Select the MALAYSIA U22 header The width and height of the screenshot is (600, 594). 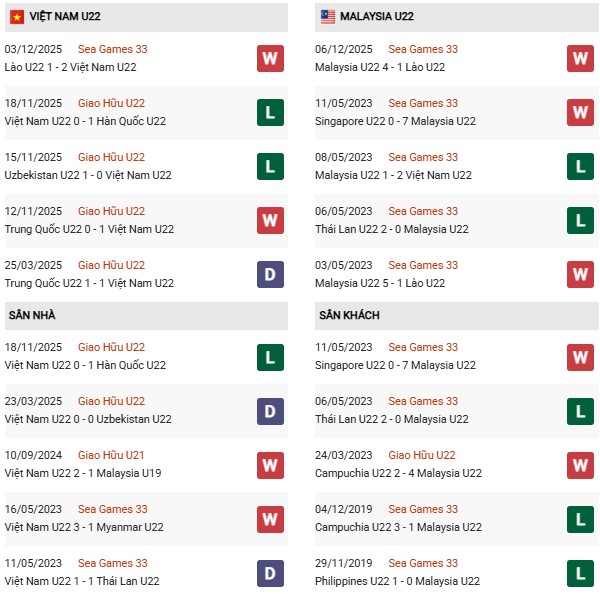tap(377, 17)
